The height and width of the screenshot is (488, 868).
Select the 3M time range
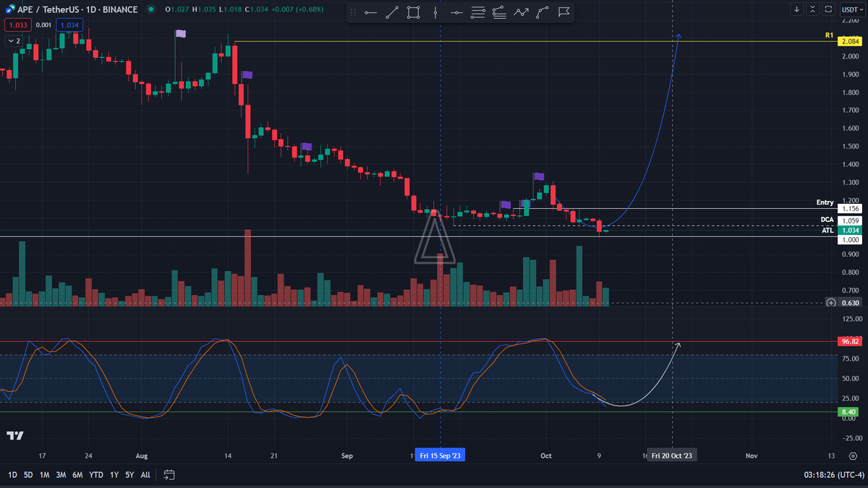[x=61, y=475]
